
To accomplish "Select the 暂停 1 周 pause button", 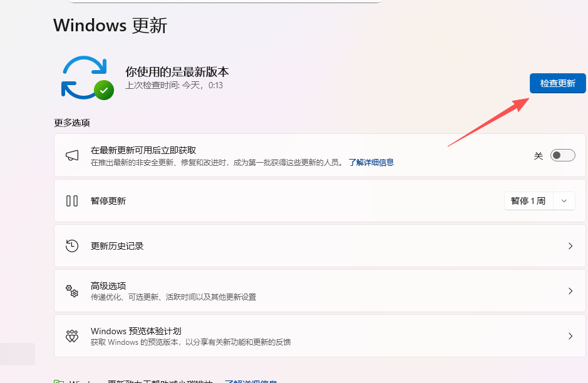I will point(528,201).
